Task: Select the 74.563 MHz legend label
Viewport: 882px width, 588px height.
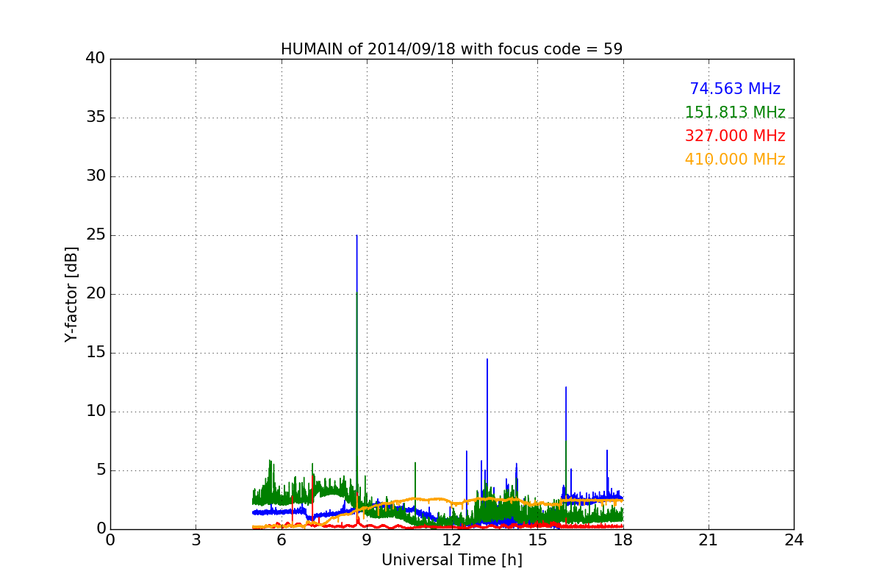Action: [735, 89]
